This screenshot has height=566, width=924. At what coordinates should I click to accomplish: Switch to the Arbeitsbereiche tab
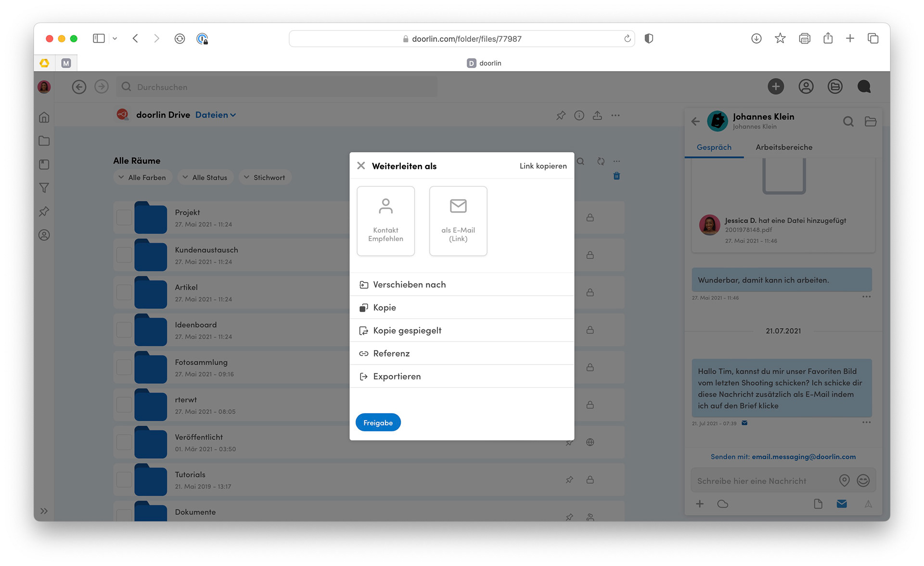click(783, 147)
